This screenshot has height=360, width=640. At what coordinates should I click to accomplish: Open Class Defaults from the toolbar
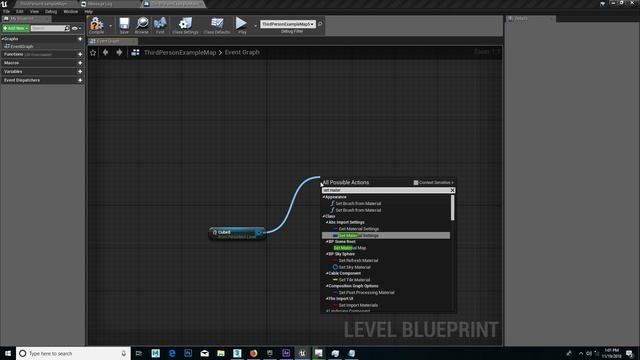pyautogui.click(x=217, y=25)
